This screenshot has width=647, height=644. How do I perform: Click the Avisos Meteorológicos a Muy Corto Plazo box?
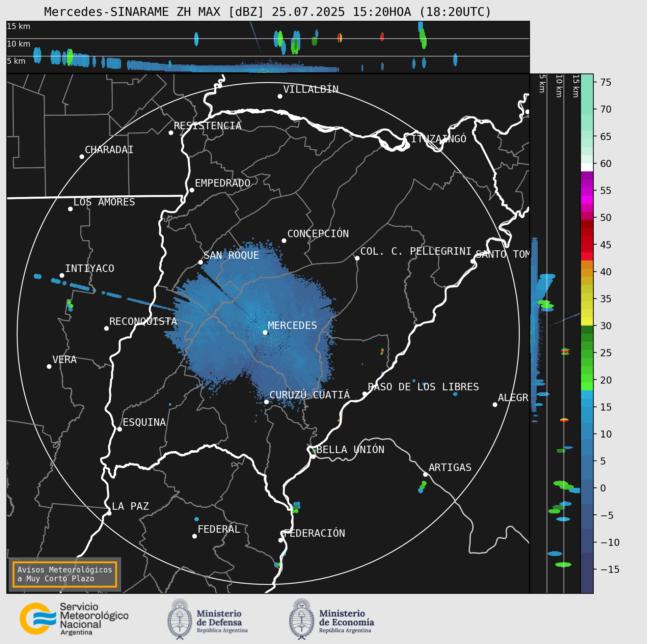coord(64,574)
